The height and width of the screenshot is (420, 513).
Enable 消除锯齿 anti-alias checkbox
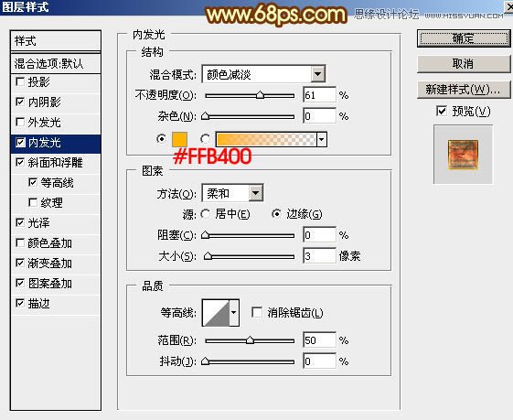(x=257, y=312)
